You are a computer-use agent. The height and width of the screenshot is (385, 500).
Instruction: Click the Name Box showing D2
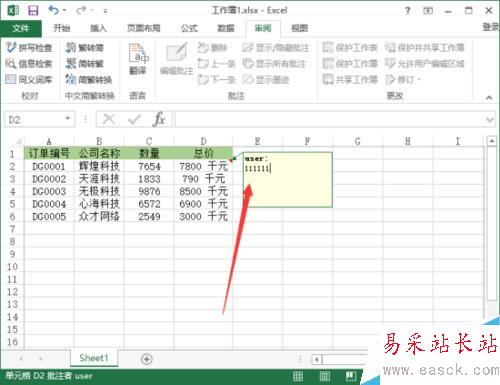click(x=33, y=119)
